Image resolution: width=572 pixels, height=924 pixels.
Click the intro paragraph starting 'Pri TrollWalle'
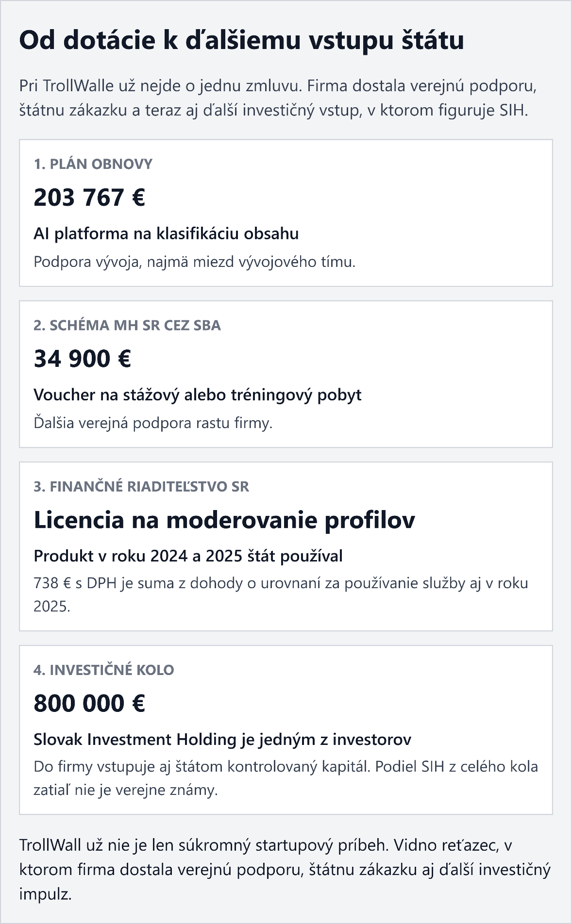point(277,98)
